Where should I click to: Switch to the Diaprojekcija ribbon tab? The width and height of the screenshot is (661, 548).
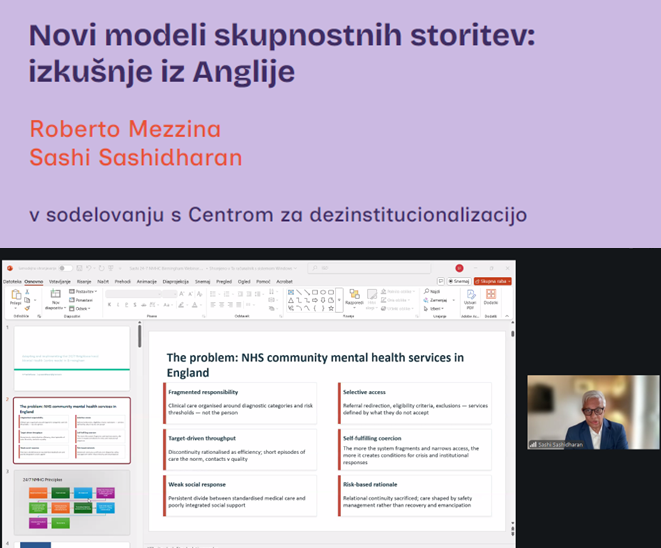175,282
